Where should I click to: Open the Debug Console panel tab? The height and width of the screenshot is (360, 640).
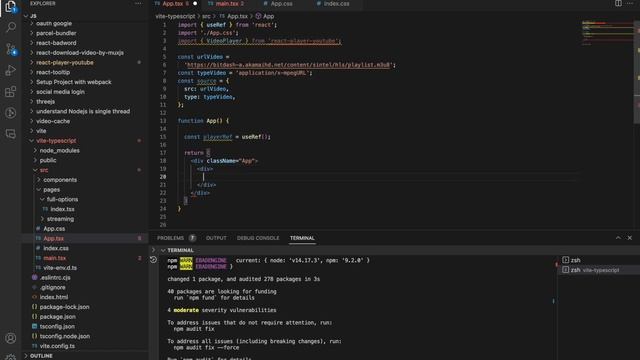[x=258, y=238]
